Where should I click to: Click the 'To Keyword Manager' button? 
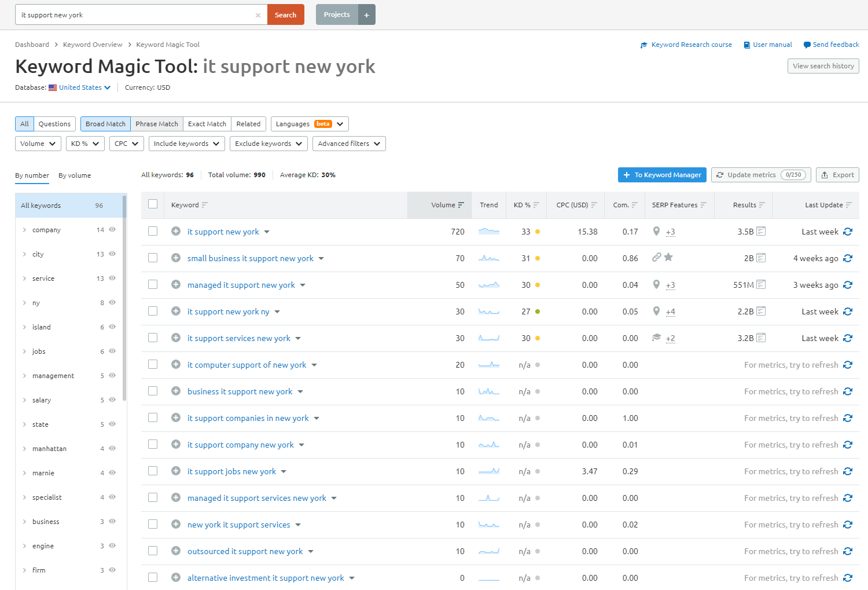click(x=662, y=175)
